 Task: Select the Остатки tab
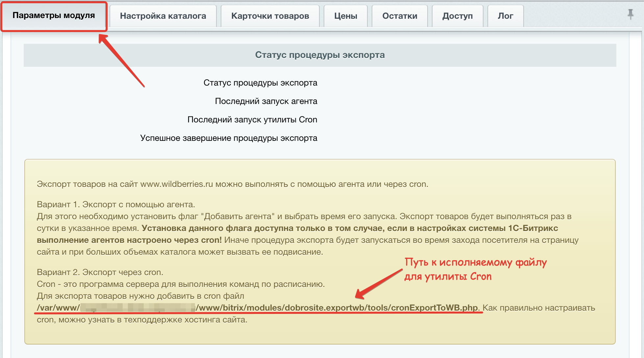click(400, 16)
